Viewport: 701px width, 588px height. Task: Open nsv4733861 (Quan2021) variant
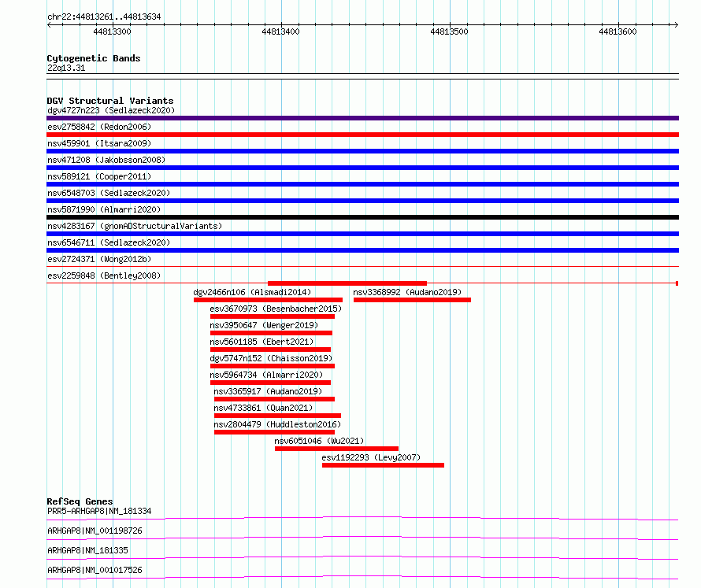click(263, 408)
